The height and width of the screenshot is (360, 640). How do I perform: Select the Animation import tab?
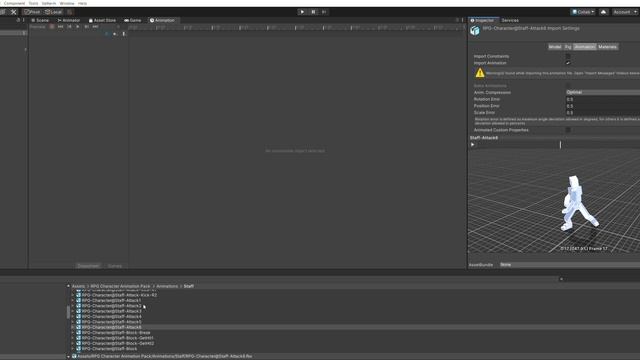click(x=584, y=47)
